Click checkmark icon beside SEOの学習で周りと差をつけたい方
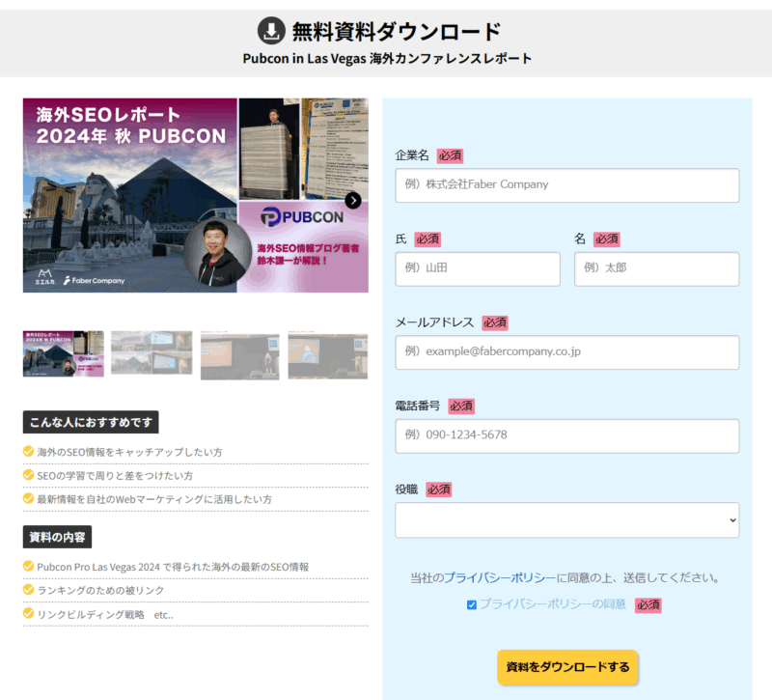The width and height of the screenshot is (772, 700). tap(29, 475)
